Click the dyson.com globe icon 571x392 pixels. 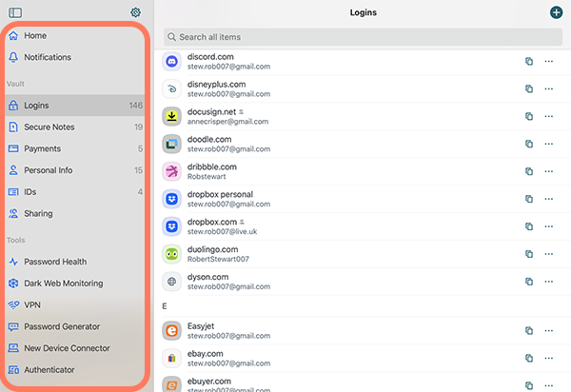tap(171, 282)
